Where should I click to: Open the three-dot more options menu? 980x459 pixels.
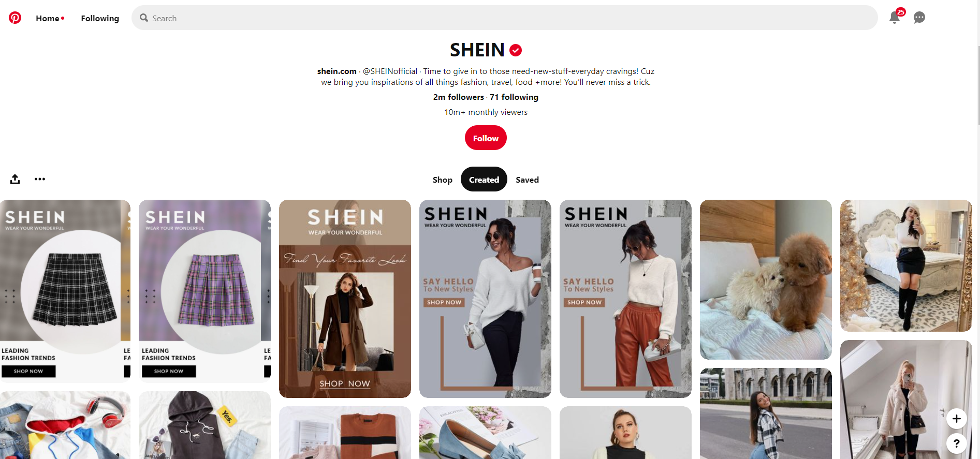[40, 179]
